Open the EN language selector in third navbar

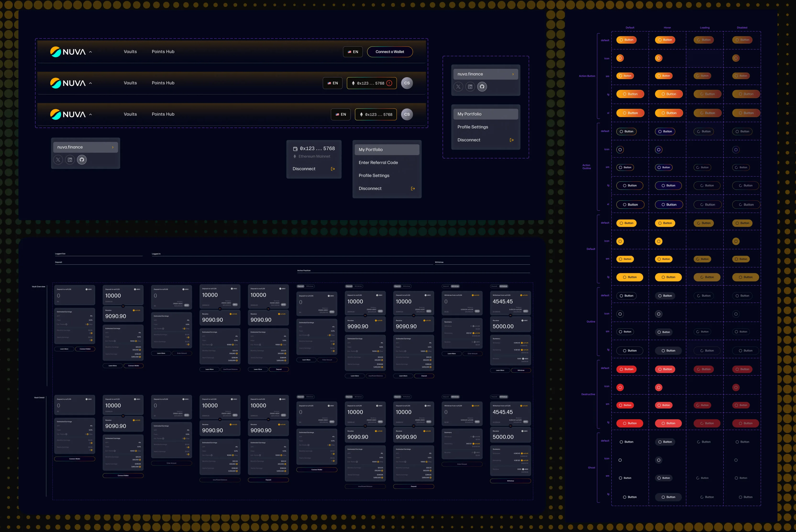(341, 114)
